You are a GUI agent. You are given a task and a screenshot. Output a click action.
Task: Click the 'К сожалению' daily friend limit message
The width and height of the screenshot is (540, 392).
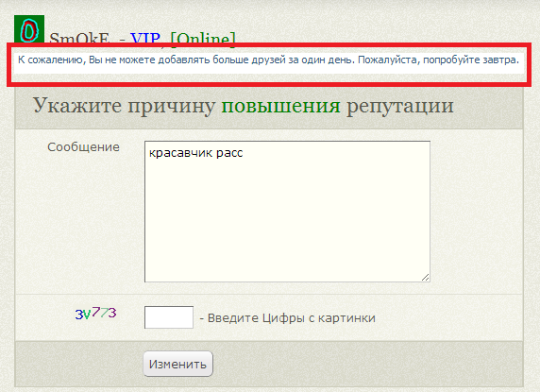(268, 60)
